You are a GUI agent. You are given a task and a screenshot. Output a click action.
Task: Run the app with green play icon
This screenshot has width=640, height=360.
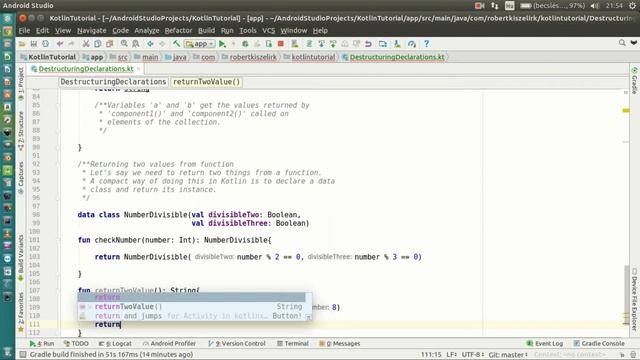pyautogui.click(x=222, y=44)
